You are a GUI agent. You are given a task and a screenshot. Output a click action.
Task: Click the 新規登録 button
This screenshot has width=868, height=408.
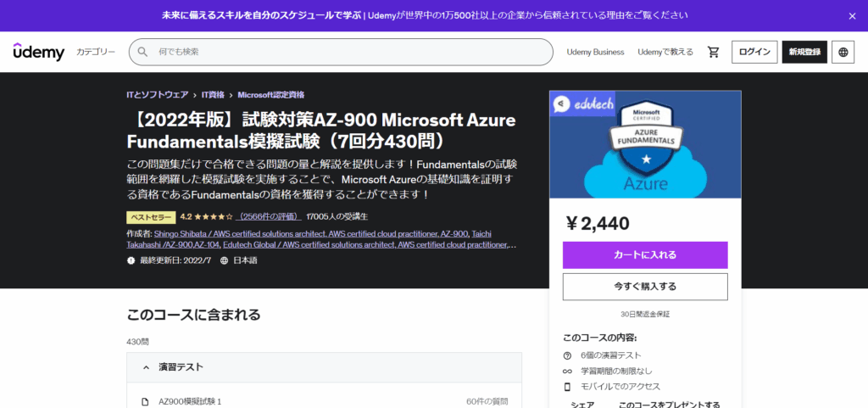[804, 52]
